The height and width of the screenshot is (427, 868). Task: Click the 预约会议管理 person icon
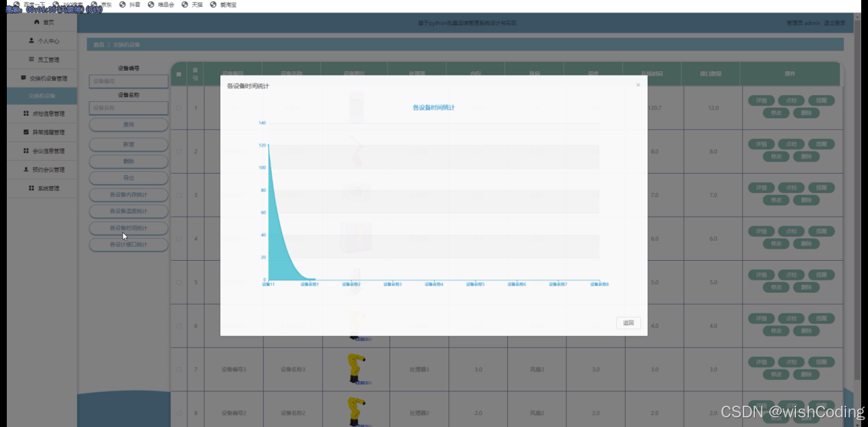(26, 169)
